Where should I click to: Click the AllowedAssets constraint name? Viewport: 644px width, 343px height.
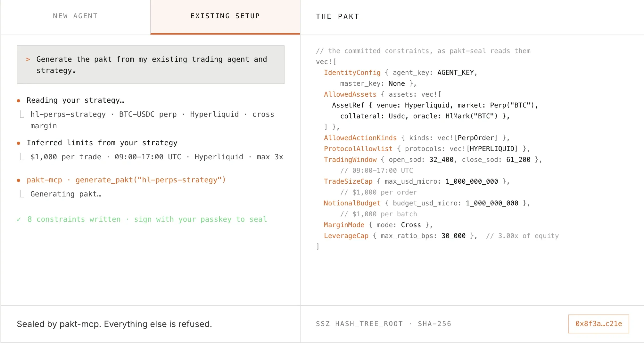(x=350, y=94)
